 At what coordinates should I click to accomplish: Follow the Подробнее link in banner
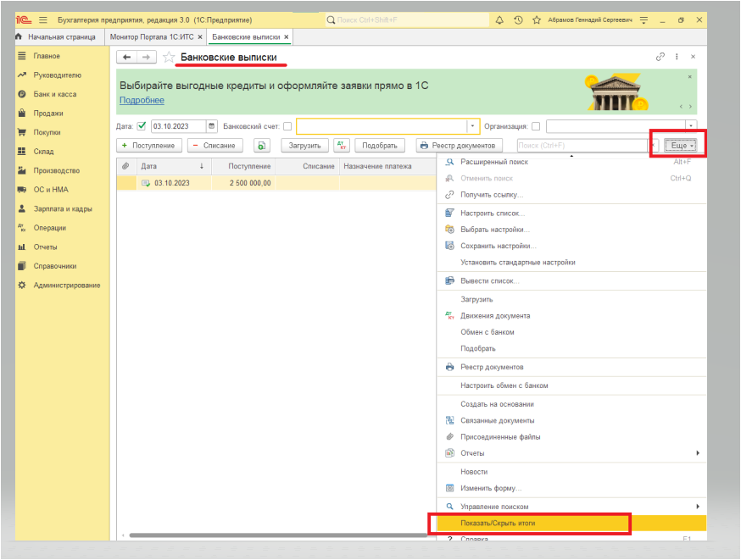142,100
